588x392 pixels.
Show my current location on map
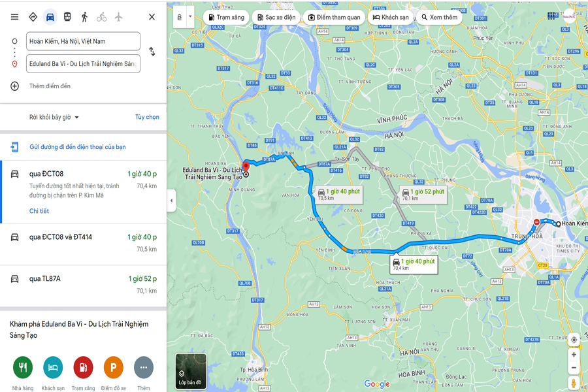[574, 340]
